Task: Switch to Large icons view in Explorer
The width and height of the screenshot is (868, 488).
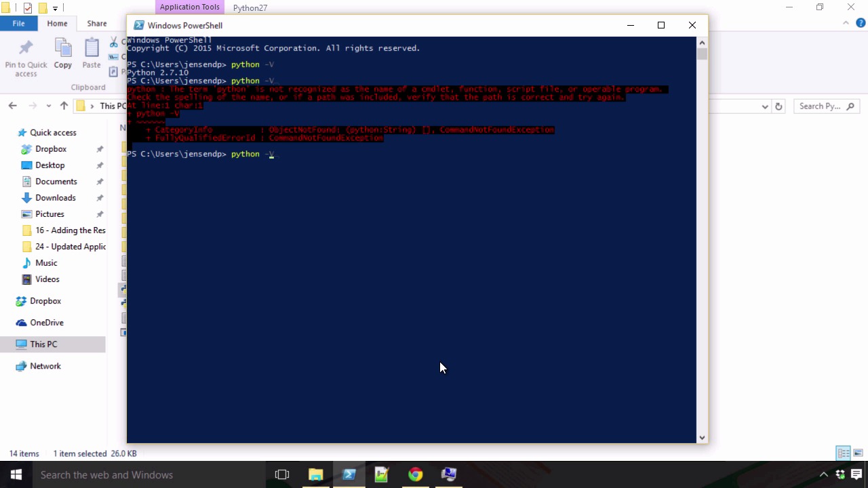Action: coord(858,453)
